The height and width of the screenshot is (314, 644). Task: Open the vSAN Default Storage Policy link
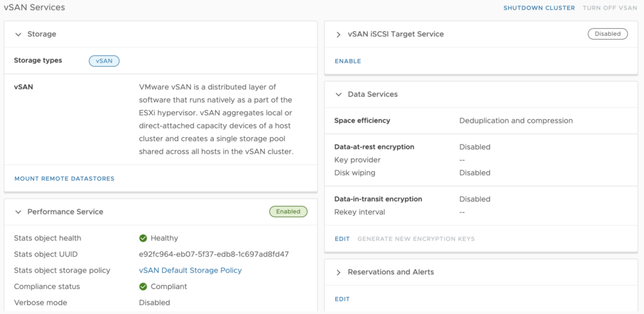pyautogui.click(x=191, y=271)
